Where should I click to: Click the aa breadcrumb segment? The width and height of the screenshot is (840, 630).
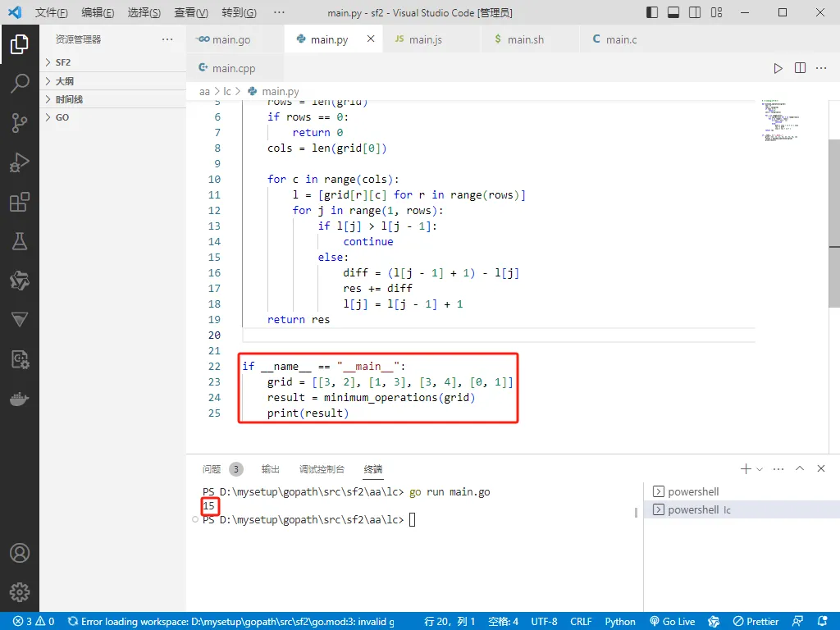(x=204, y=92)
